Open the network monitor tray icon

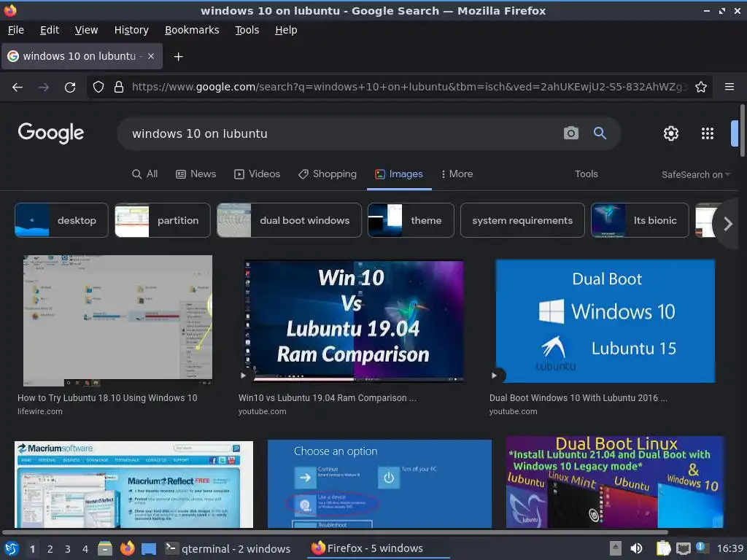click(x=683, y=548)
